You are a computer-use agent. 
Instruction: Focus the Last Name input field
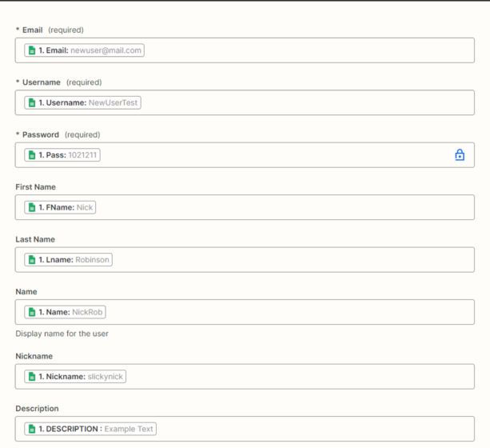tap(245, 260)
